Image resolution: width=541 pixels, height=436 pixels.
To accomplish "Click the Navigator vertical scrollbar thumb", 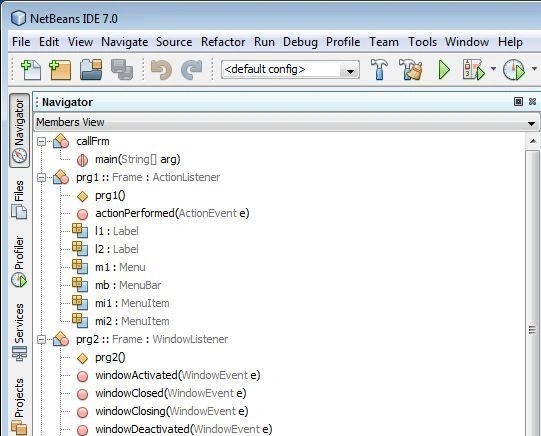I will (x=533, y=293).
